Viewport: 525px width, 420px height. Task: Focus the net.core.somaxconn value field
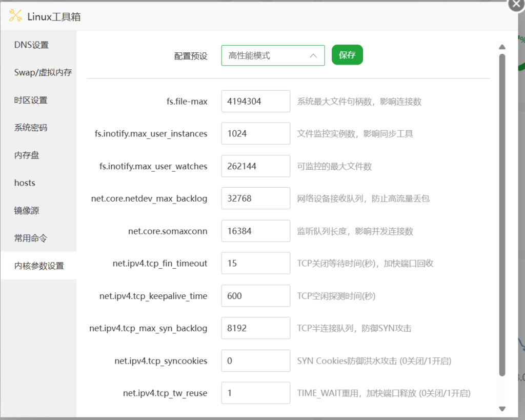(255, 231)
